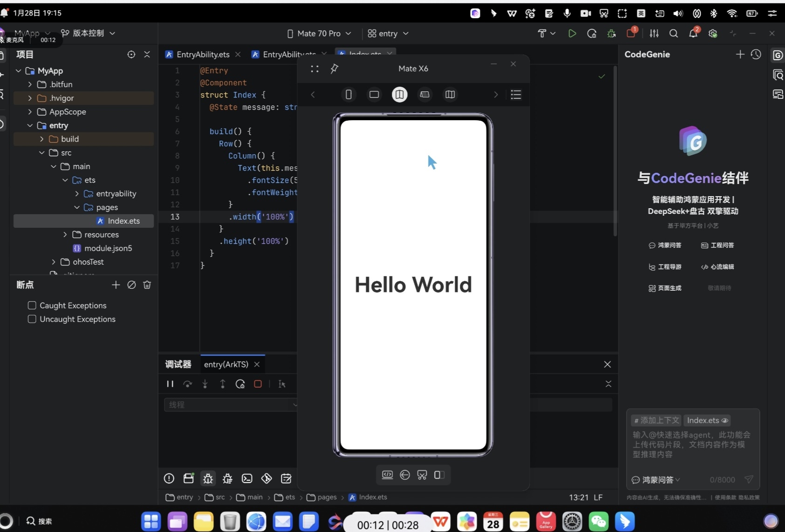Add a new breakpoint with plus icon
Image resolution: width=785 pixels, height=532 pixels.
click(x=116, y=285)
